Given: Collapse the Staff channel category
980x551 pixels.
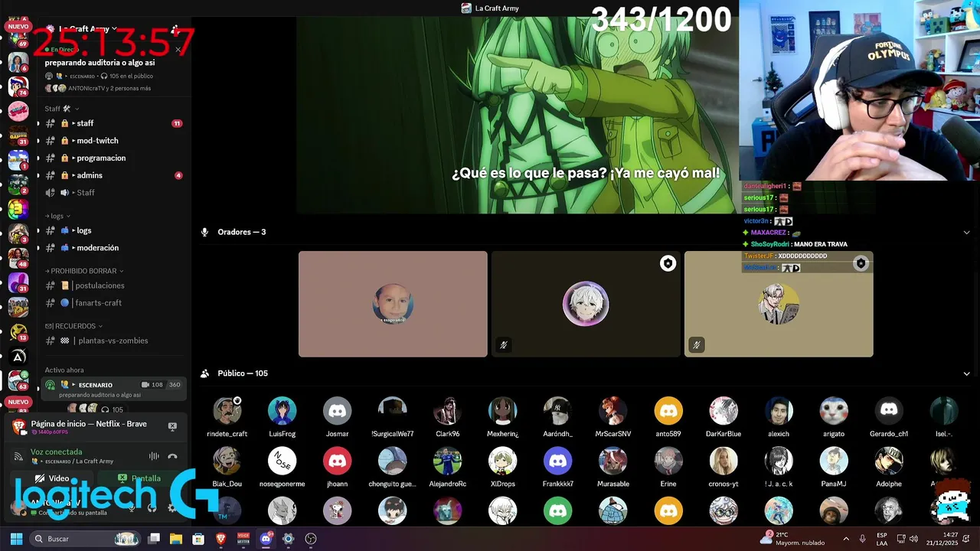Looking at the screenshot, I should [61, 109].
